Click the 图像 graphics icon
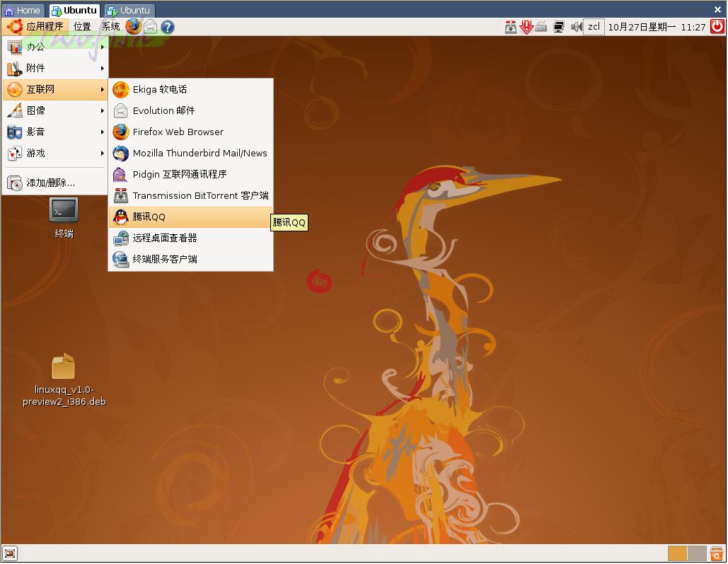Image resolution: width=728 pixels, height=564 pixels. 15,110
